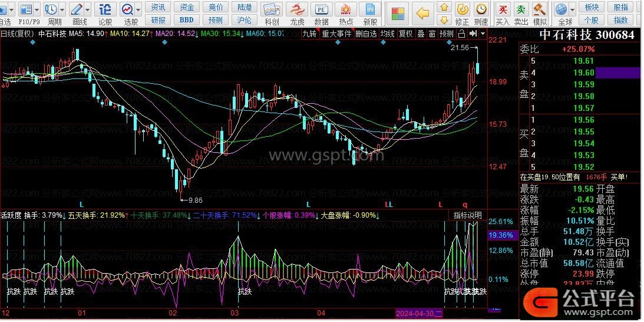
Task: Select the 重大事件 major events tab
Action: [336, 34]
